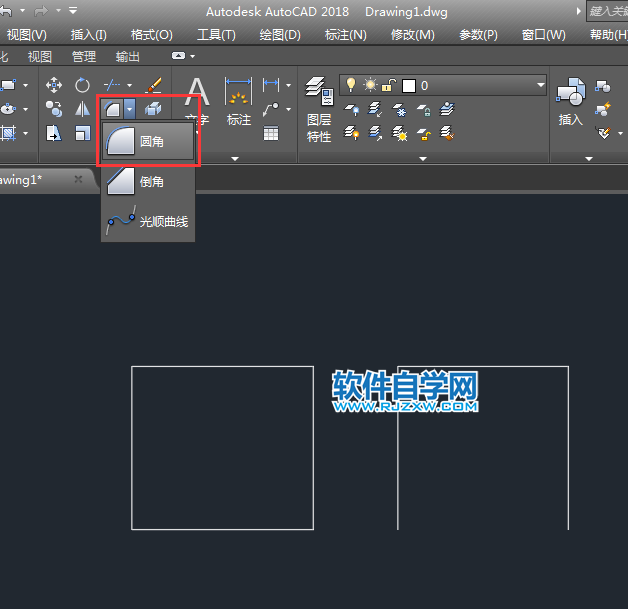Toggle layer 0 lock icon
Viewport: 628px width, 609px height.
click(389, 85)
